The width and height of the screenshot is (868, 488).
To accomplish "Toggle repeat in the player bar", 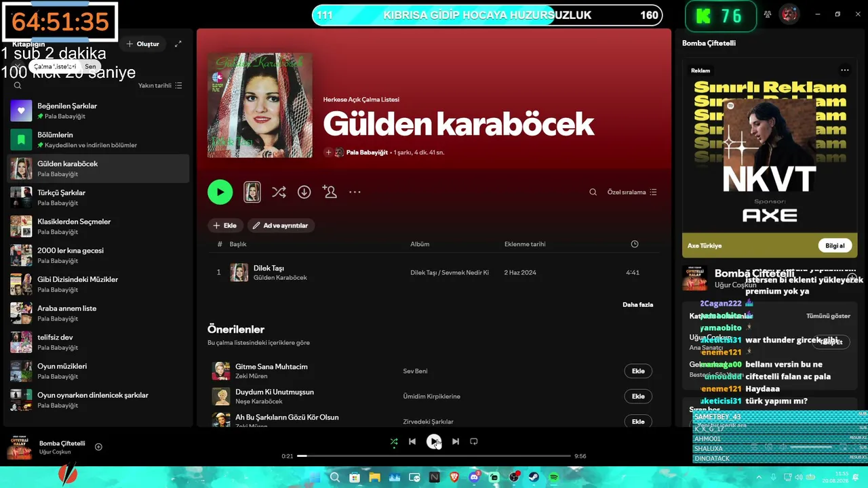I will tap(474, 441).
